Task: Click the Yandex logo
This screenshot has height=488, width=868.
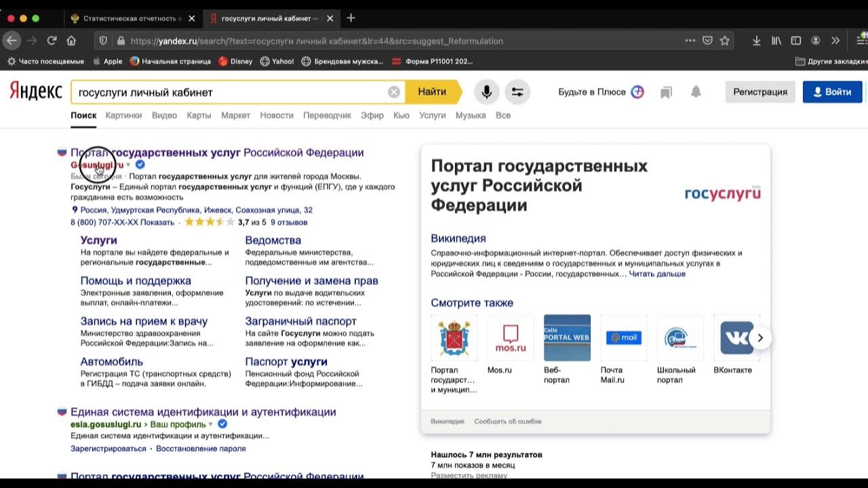Action: coord(36,91)
